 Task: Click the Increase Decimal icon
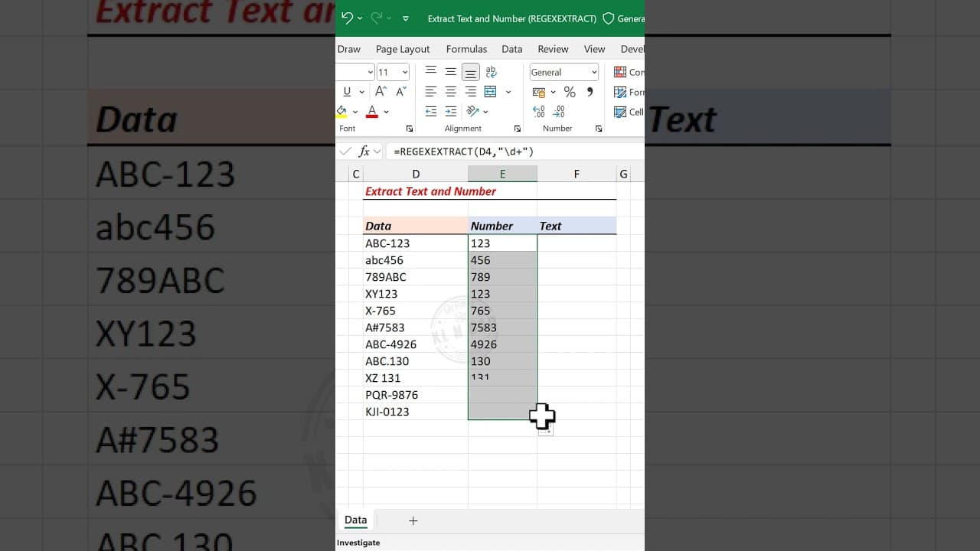point(538,111)
